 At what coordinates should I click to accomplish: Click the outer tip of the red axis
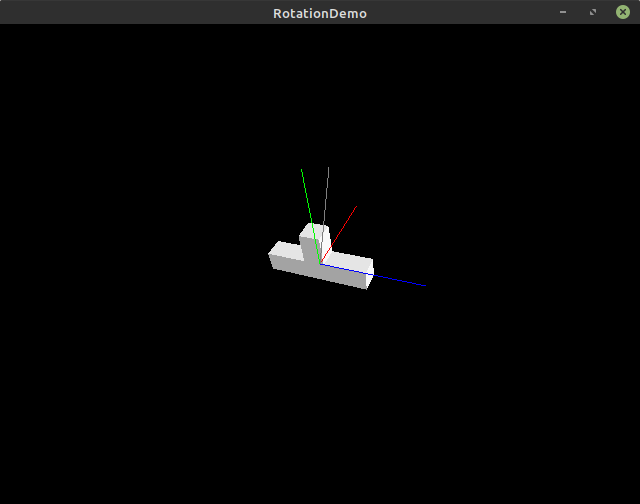356,206
